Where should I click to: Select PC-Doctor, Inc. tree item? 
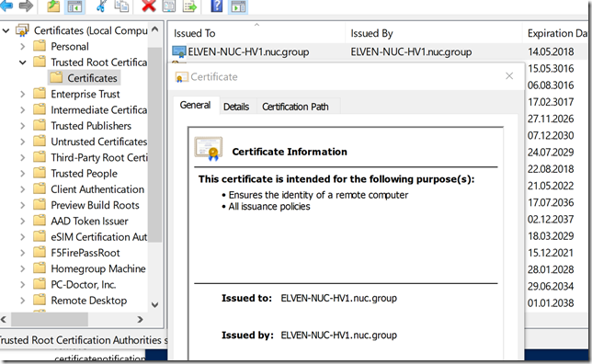coord(84,284)
